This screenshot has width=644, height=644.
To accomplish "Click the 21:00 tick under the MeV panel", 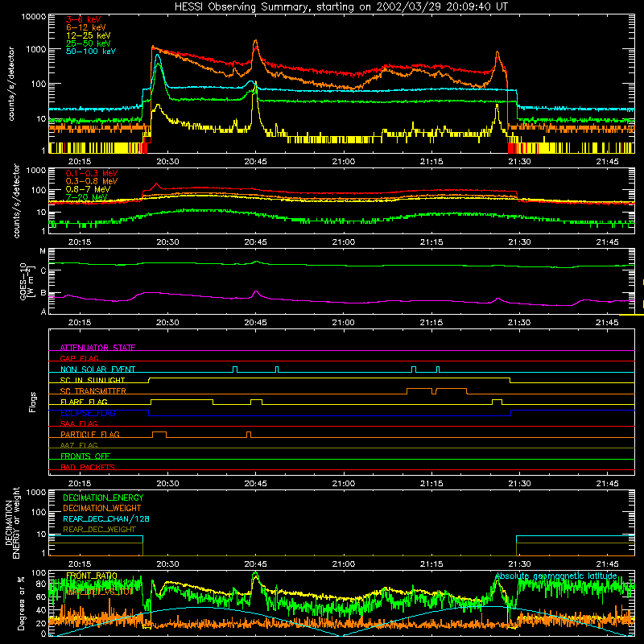I will pos(344,242).
